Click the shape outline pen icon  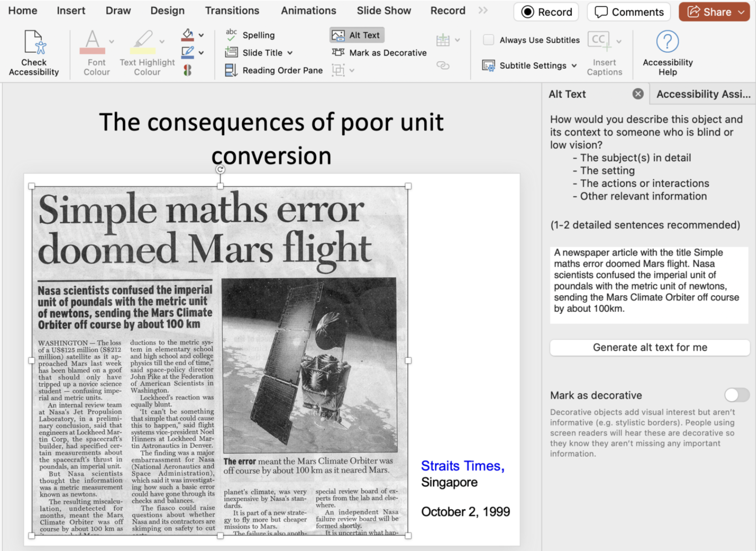click(187, 53)
